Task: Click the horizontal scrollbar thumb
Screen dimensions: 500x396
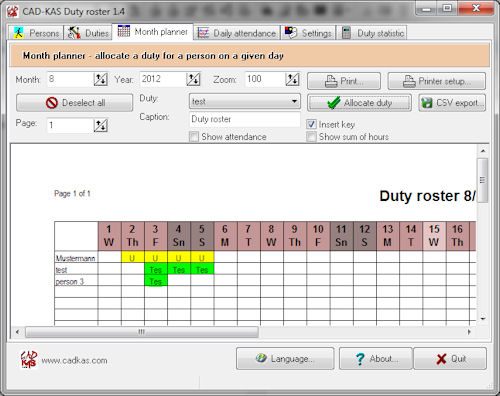Action: pos(142,332)
